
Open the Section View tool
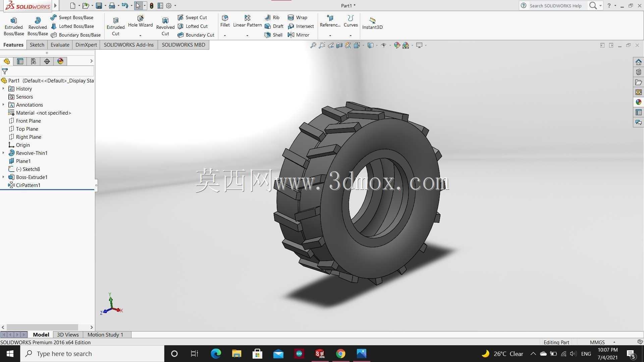[x=339, y=45]
